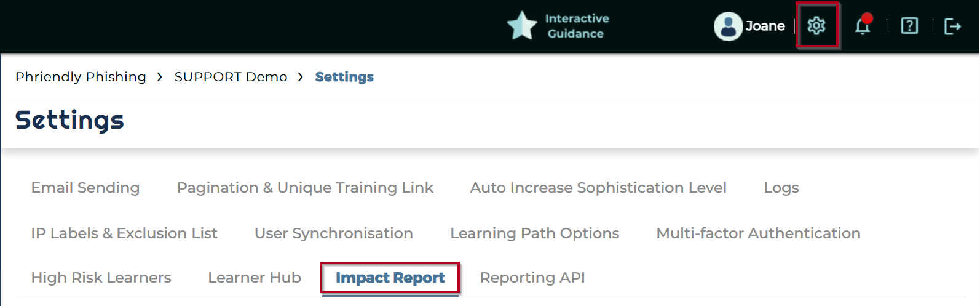The image size is (980, 306).
Task: Select Auto Increase Sophistication Level tab
Action: click(x=598, y=188)
